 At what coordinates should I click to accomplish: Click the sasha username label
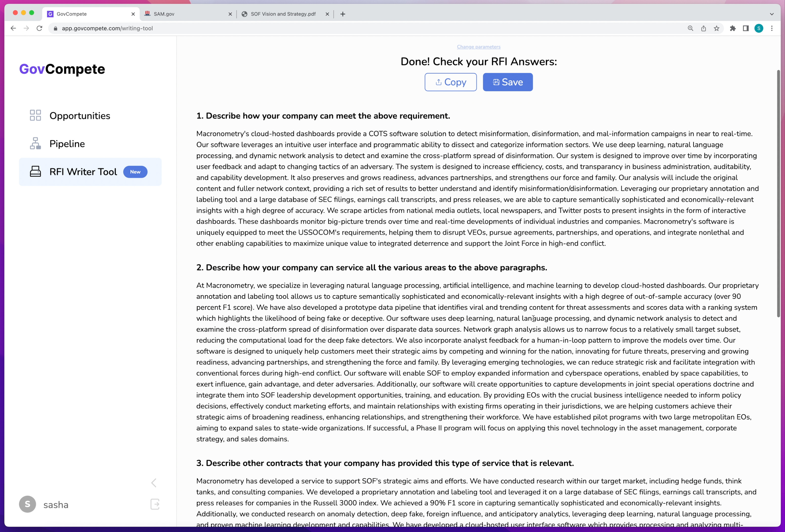click(56, 505)
